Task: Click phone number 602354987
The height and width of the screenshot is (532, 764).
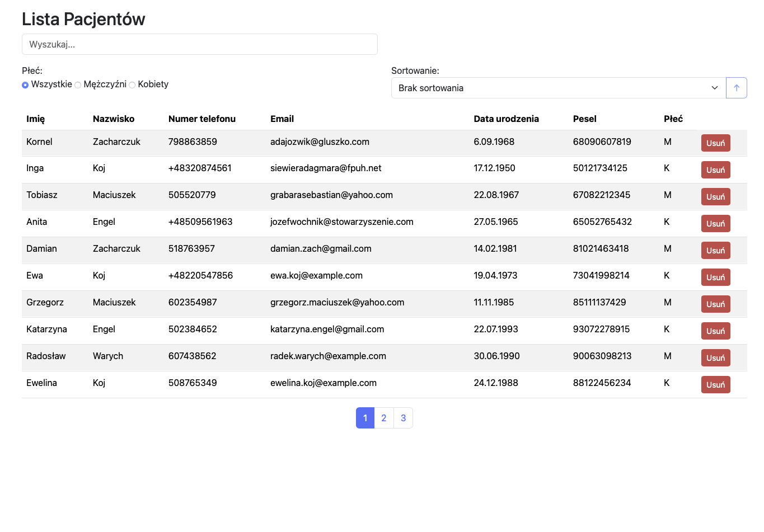Action: 193,302
